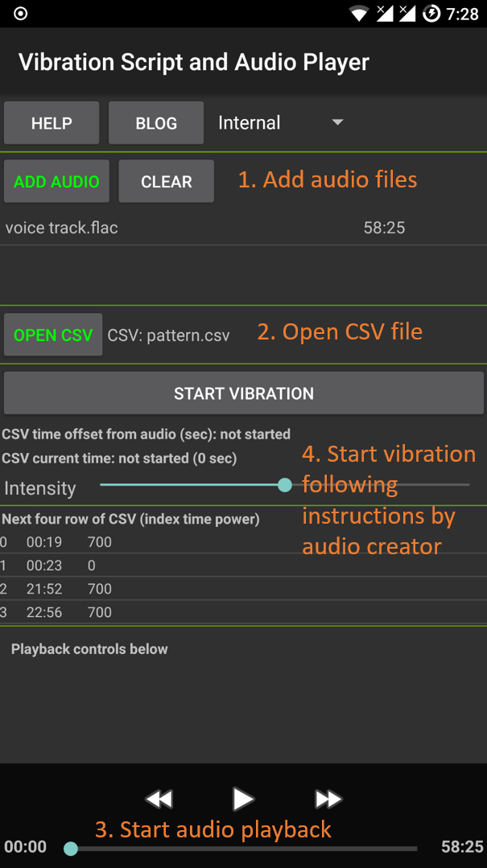This screenshot has width=487, height=868.
Task: Tap the circular app icon in status bar
Action: (19, 13)
